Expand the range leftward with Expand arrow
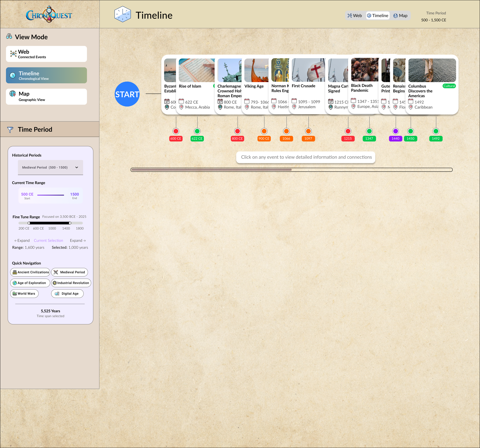Viewport: 480px width, 448px height. [x=22, y=241]
